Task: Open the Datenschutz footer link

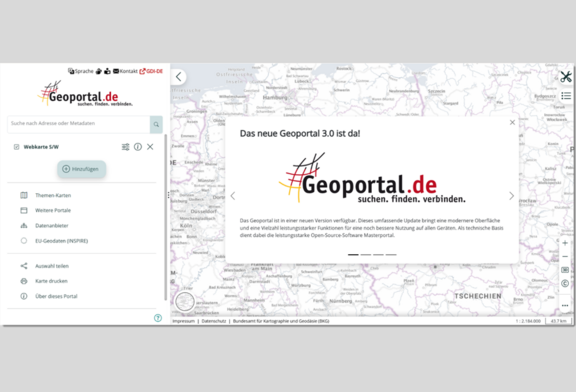Action: click(x=214, y=321)
